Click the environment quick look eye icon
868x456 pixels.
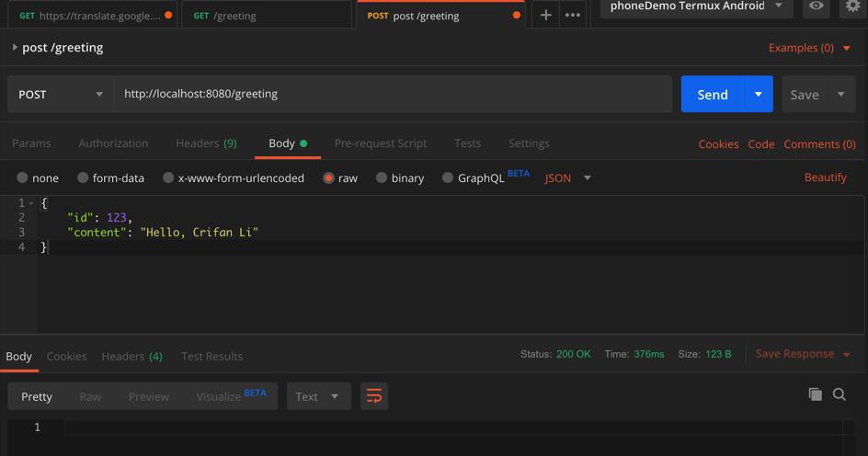pos(816,6)
